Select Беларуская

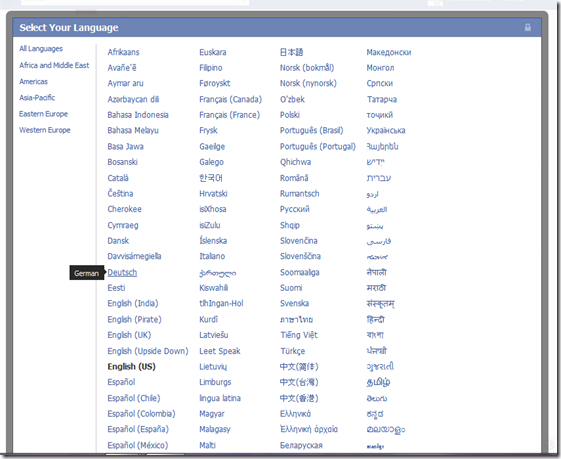pyautogui.click(x=301, y=445)
